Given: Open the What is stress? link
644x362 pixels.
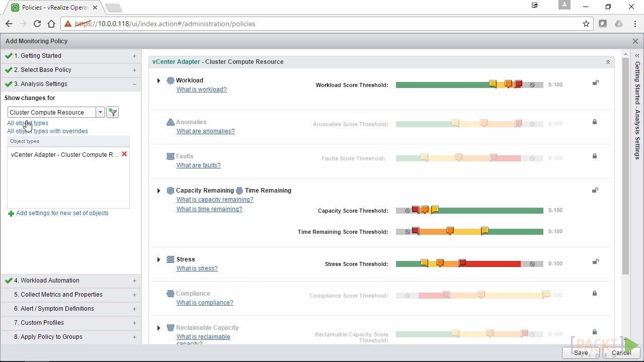Looking at the screenshot, I should [197, 268].
